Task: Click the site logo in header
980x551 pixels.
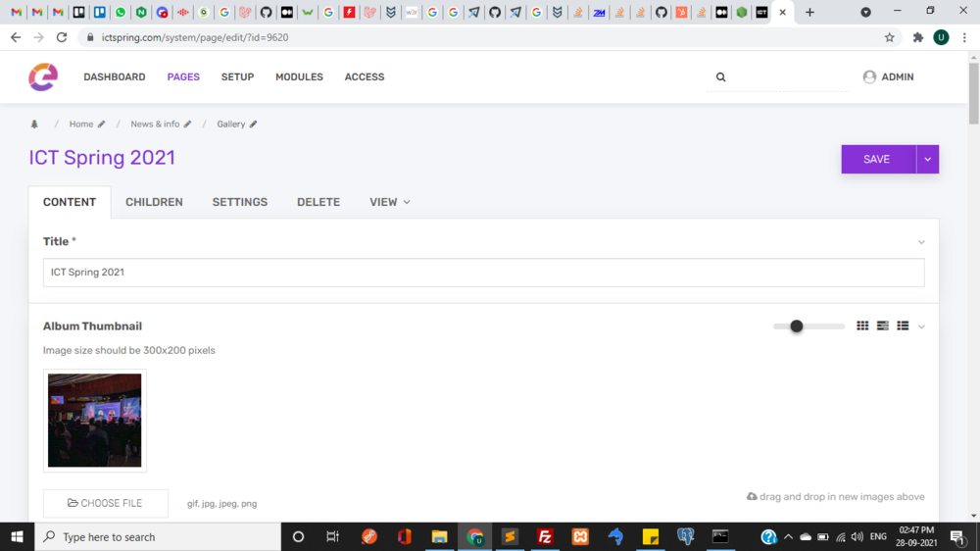Action: pyautogui.click(x=43, y=76)
